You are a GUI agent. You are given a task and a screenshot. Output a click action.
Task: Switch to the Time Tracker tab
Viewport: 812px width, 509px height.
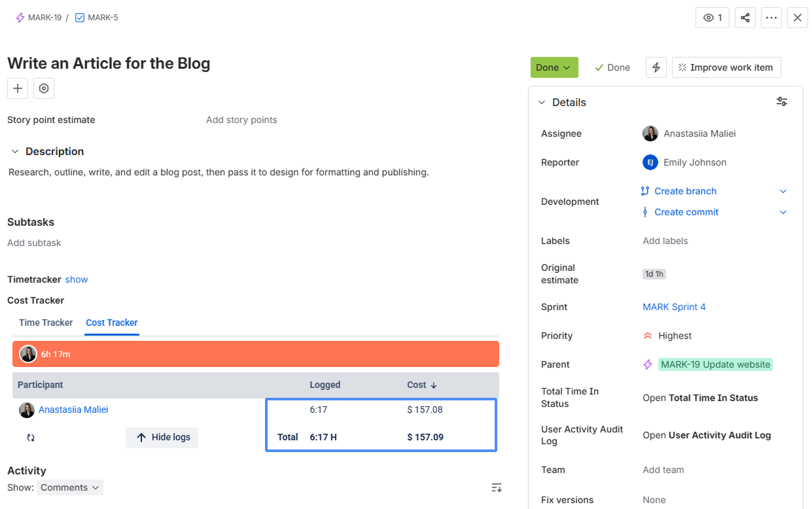(x=46, y=323)
